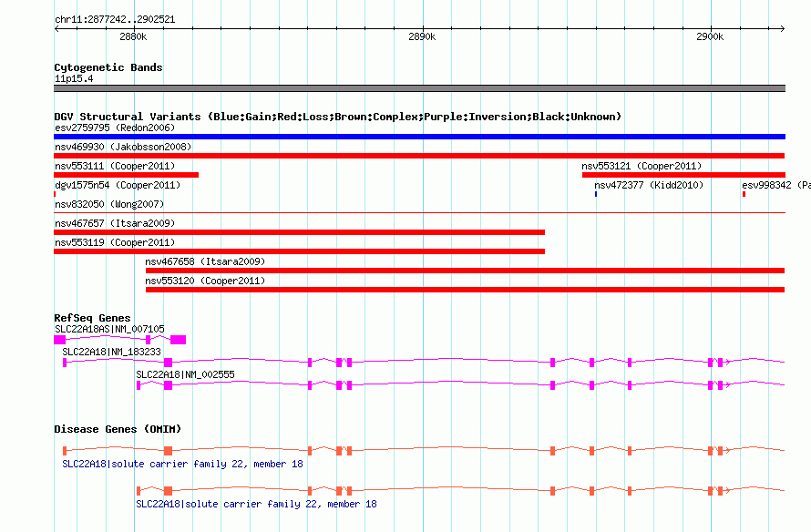Select the DGV Structural Variants track title
811x532 pixels.
(x=338, y=117)
